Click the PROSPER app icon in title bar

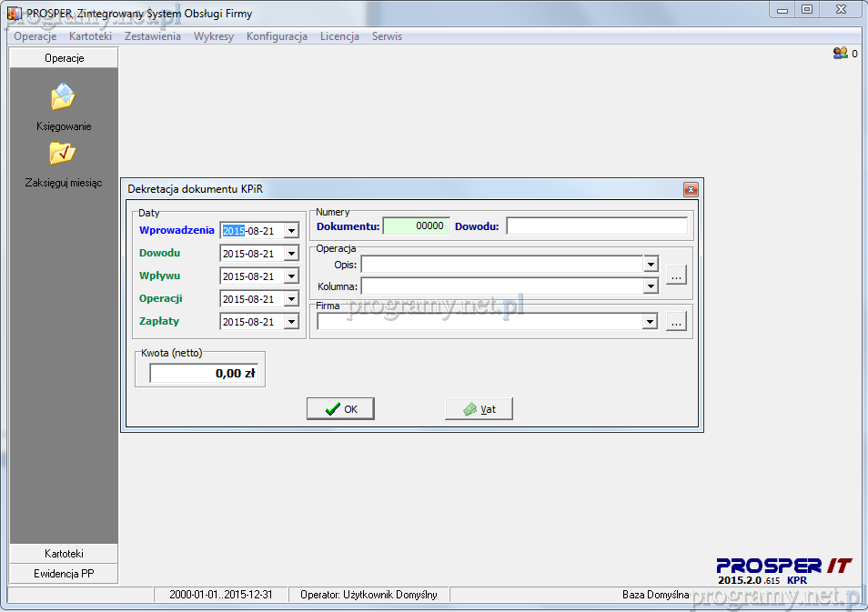pos(14,14)
